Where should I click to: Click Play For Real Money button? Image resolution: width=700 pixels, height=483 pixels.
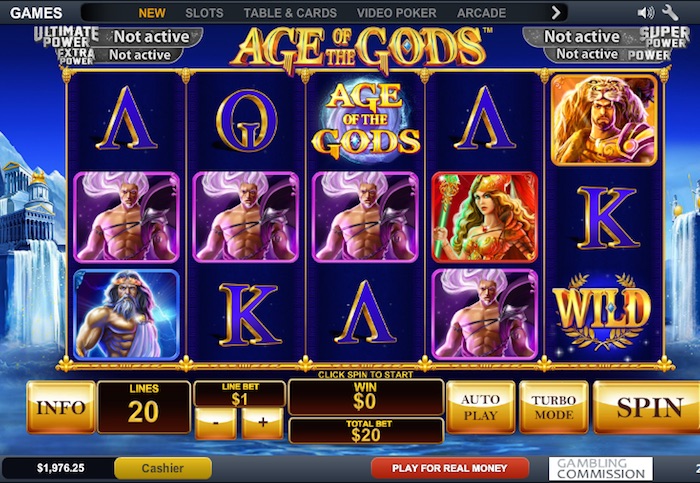(450, 468)
